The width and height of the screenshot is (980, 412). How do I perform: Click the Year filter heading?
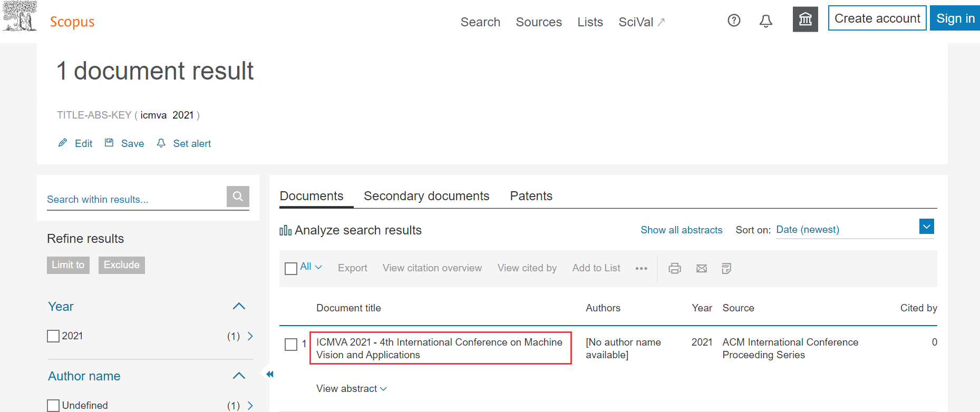61,307
